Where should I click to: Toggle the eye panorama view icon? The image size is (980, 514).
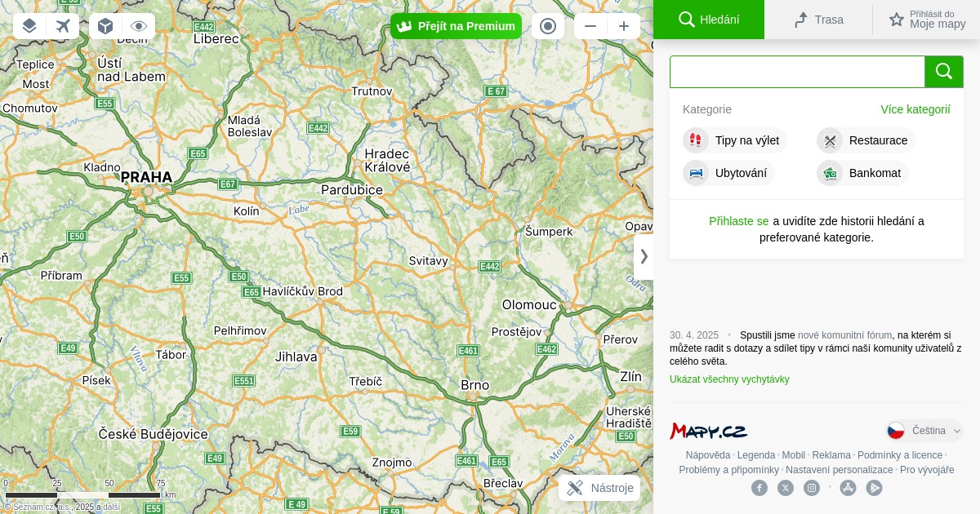point(139,26)
